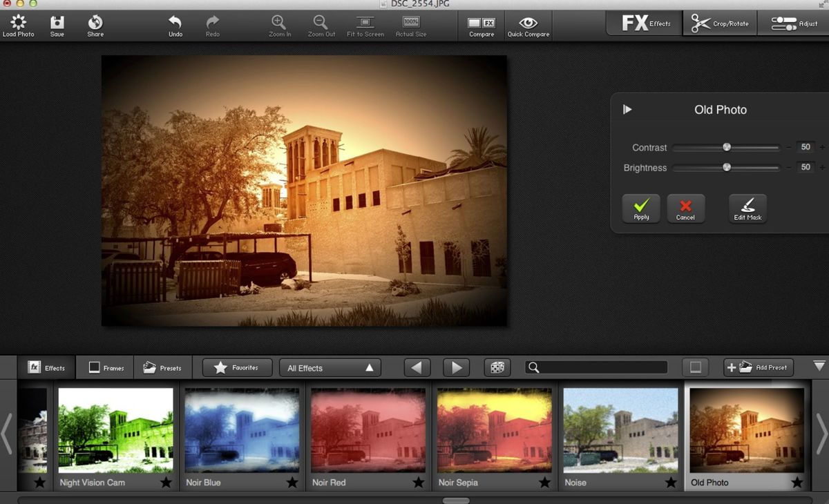Favorite Night Vision Cam with its star
This screenshot has width=829, height=504.
pyautogui.click(x=166, y=483)
